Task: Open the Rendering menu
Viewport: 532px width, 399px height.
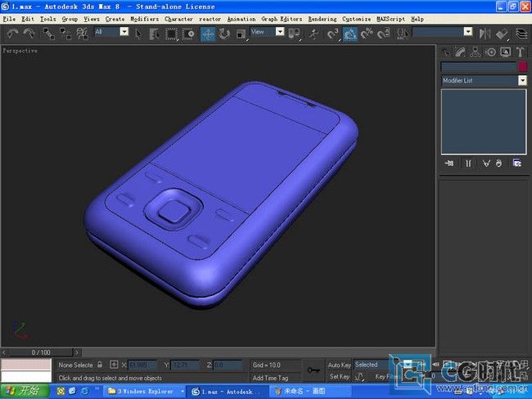Action: [x=322, y=19]
